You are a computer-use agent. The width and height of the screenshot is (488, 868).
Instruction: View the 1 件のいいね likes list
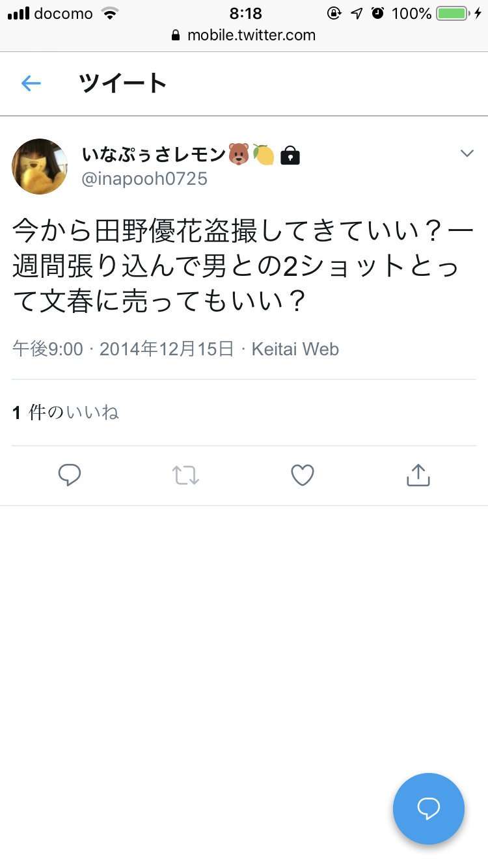(66, 413)
